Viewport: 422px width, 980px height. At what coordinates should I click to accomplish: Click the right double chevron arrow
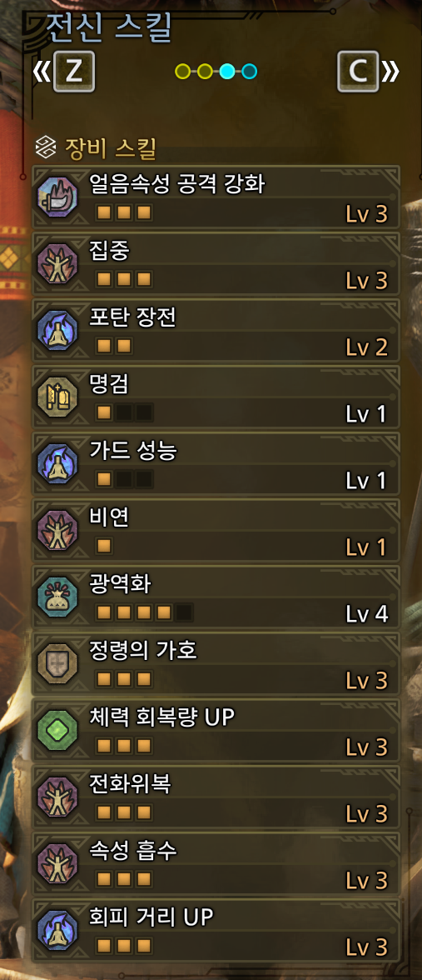(391, 72)
